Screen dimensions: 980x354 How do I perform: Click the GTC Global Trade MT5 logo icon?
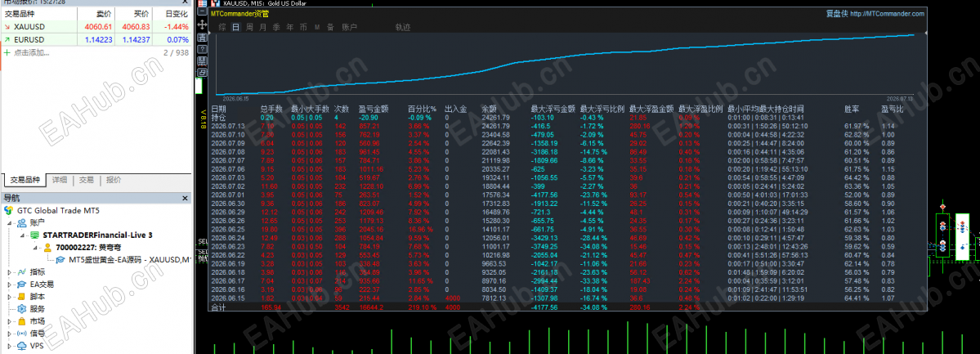pos(8,210)
